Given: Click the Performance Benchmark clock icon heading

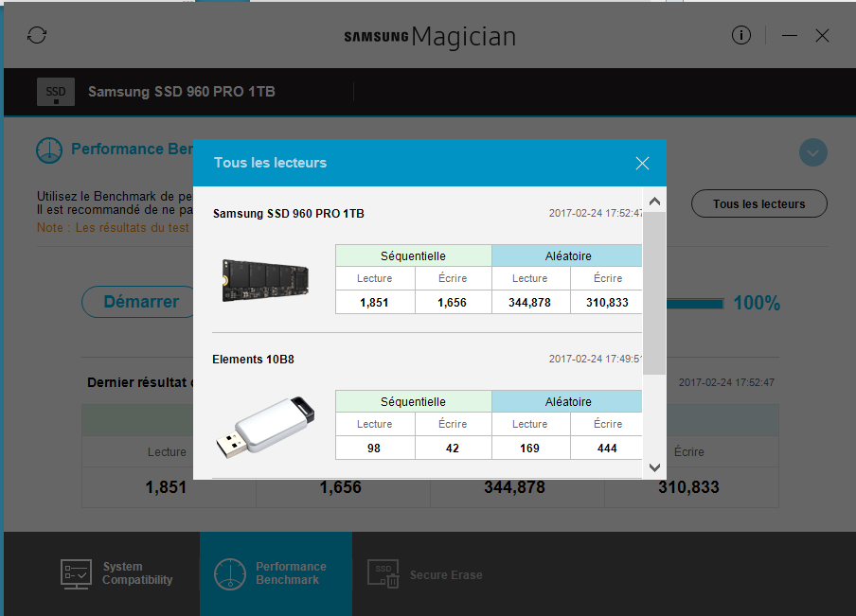Looking at the screenshot, I should click(49, 150).
